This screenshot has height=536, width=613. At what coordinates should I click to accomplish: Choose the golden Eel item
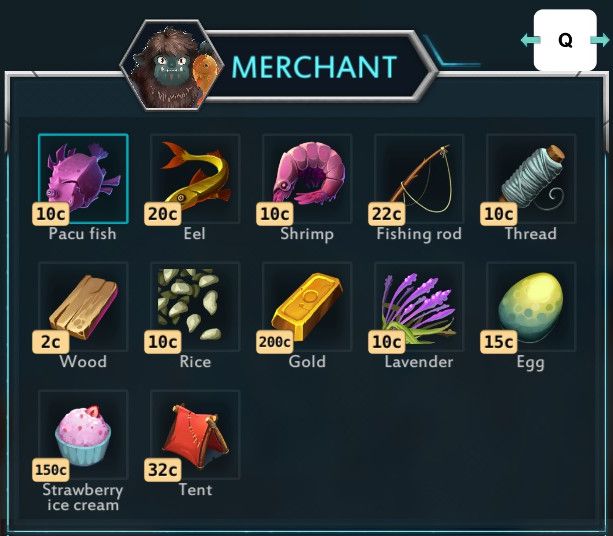tap(195, 179)
